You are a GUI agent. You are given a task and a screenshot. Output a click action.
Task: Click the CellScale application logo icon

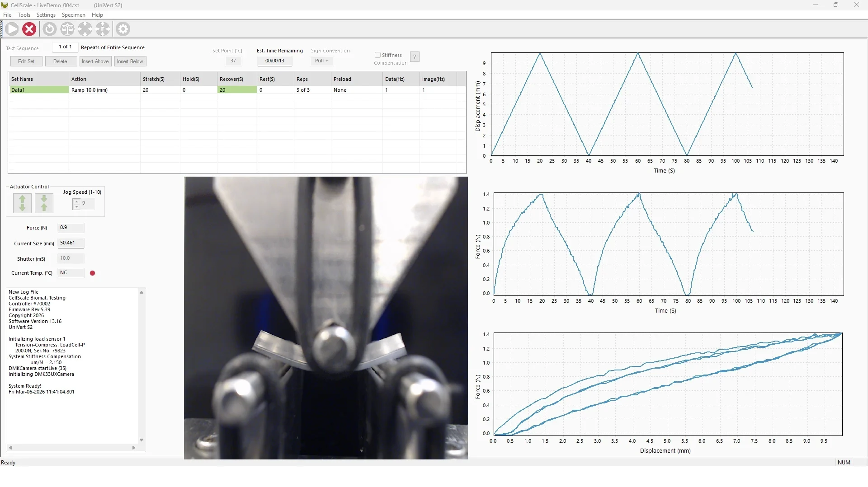point(5,5)
